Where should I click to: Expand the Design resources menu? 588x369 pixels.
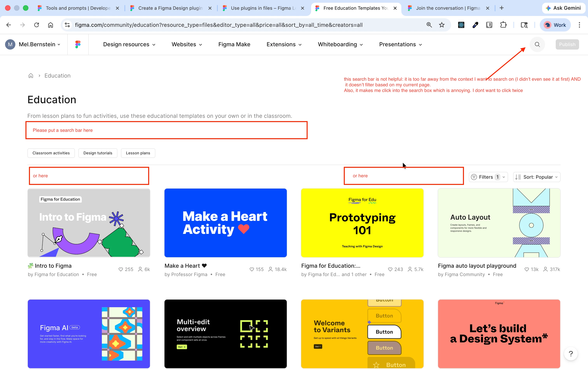[129, 44]
